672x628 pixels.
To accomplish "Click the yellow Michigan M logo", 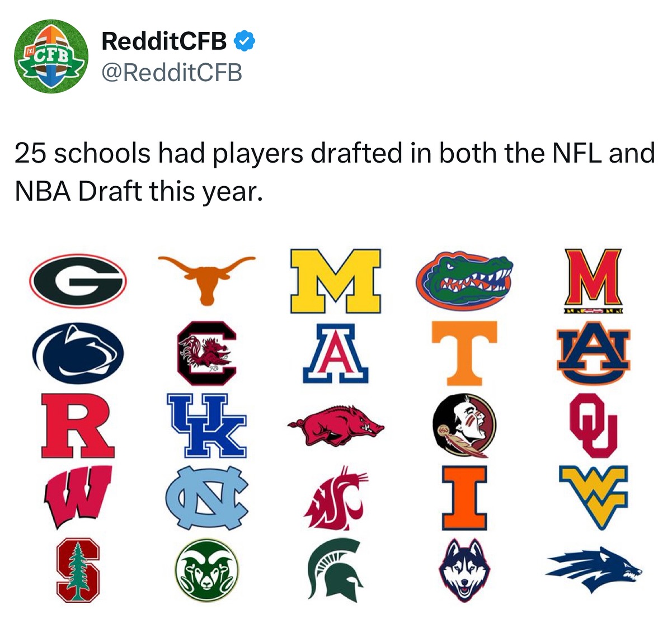I will click(335, 281).
